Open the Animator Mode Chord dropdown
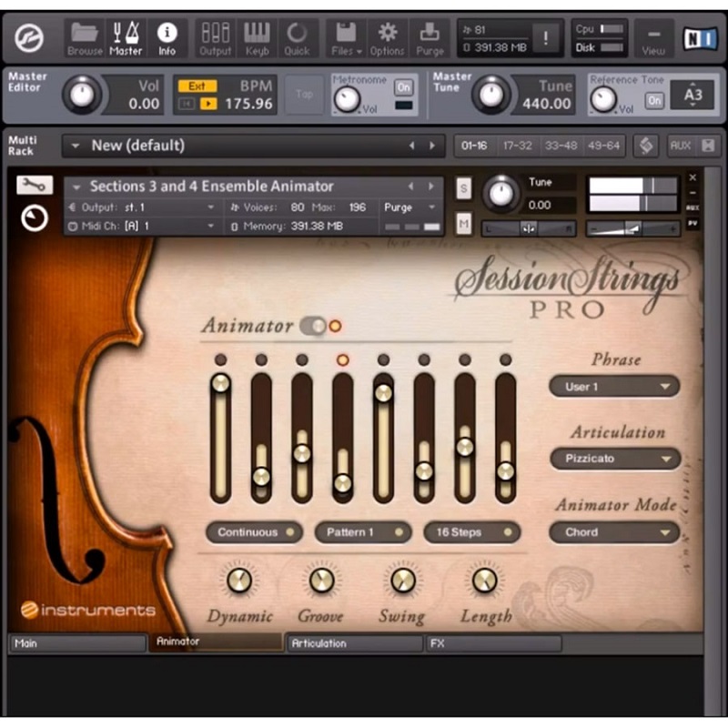This screenshot has width=728, height=728. [614, 532]
